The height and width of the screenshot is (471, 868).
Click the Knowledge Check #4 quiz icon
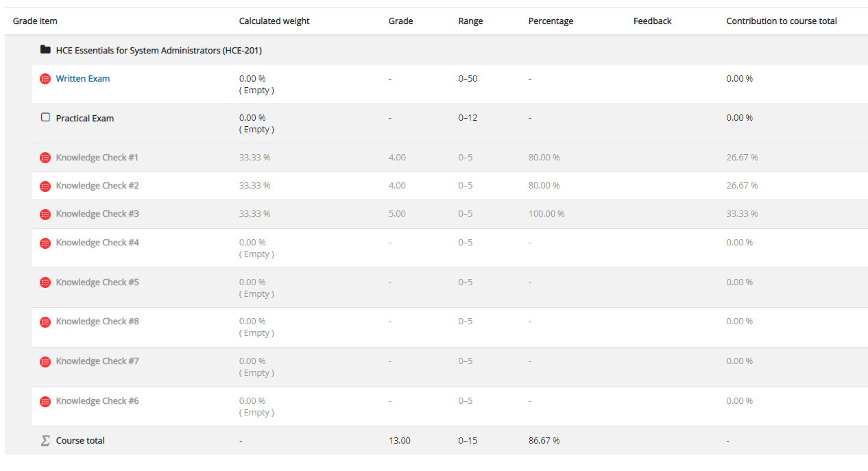tap(45, 243)
